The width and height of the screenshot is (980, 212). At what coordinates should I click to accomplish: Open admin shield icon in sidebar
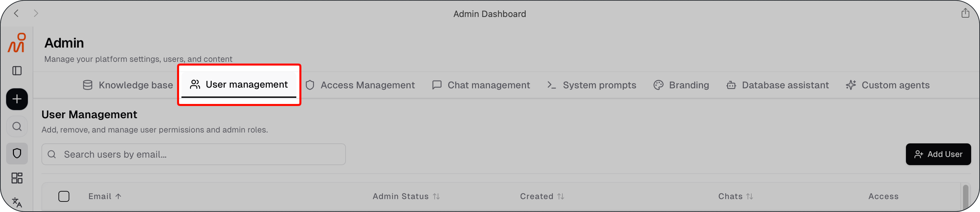point(17,153)
